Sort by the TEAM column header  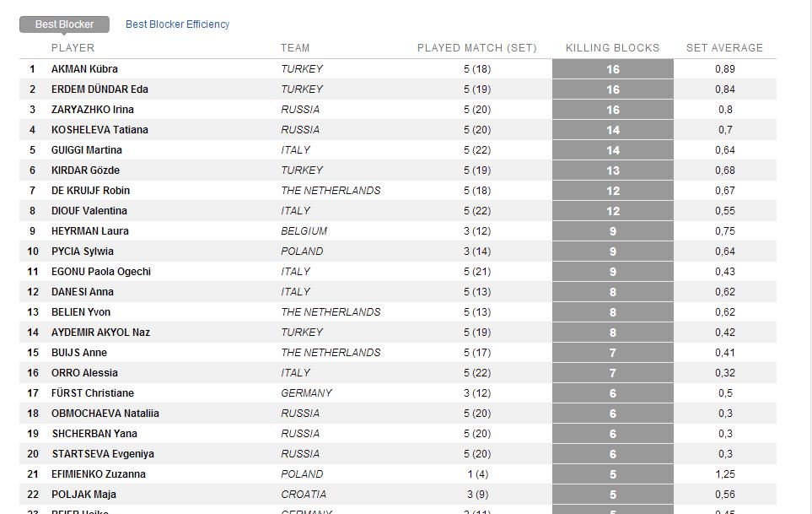pyautogui.click(x=295, y=47)
